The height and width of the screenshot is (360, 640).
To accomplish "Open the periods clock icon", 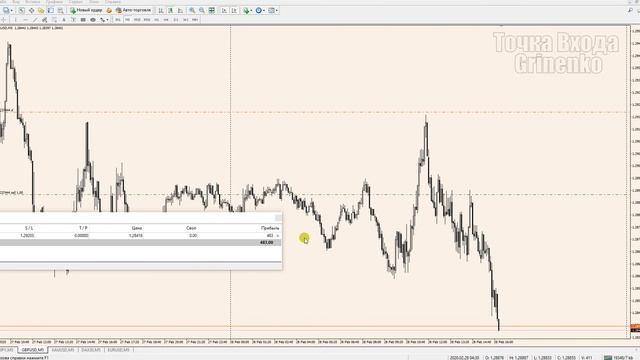I will pyautogui.click(x=258, y=10).
